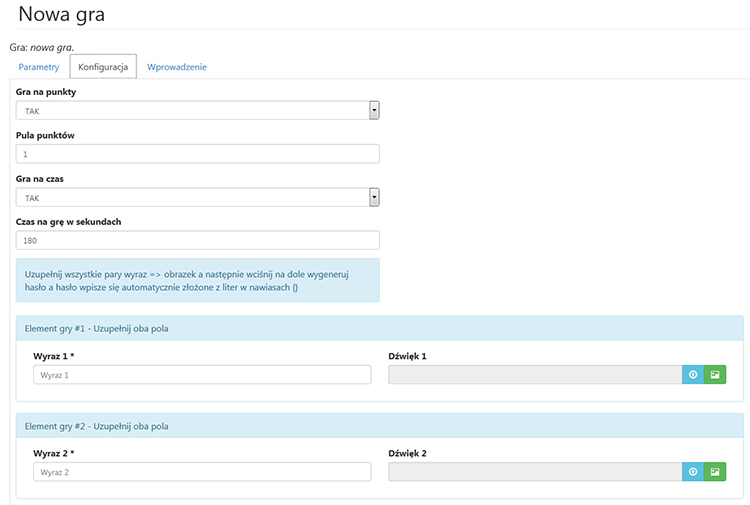Viewport: 750px width, 505px height.
Task: Click the blue upload icon for Dźwięk 1
Action: tap(693, 374)
